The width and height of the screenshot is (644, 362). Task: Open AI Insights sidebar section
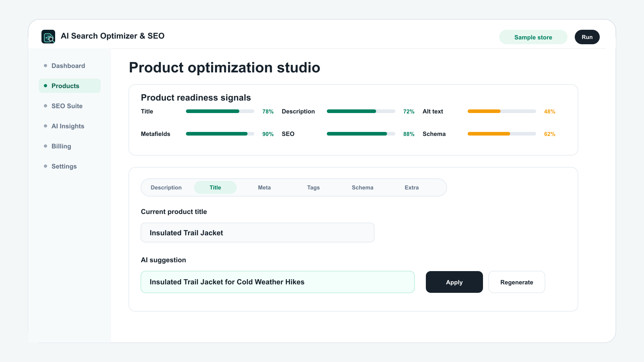pos(70,126)
